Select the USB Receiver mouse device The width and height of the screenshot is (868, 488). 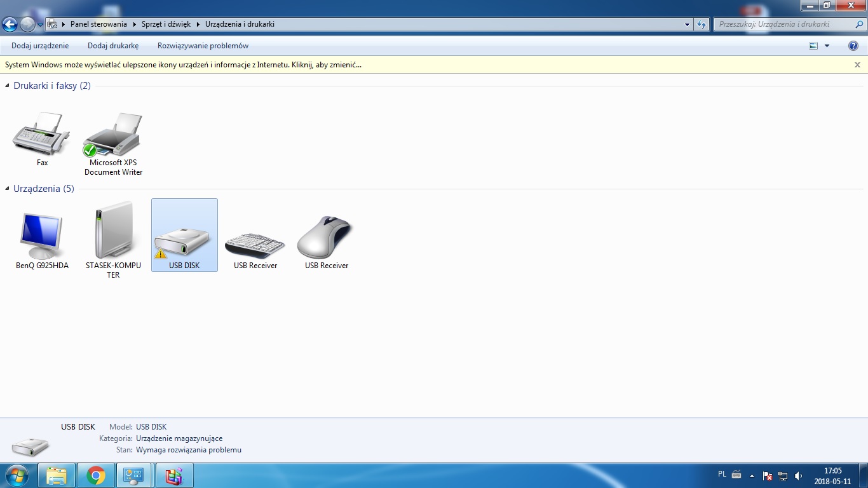tap(326, 236)
